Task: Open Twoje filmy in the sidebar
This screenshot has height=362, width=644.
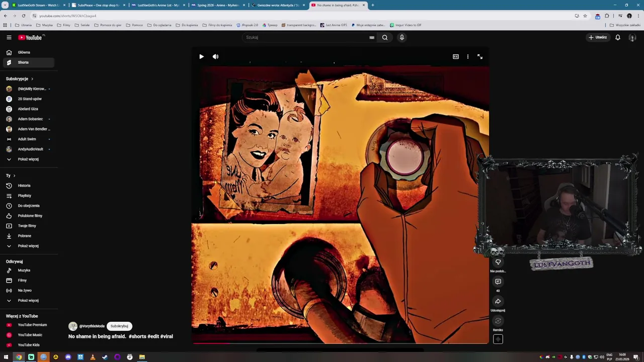Action: 29,226
